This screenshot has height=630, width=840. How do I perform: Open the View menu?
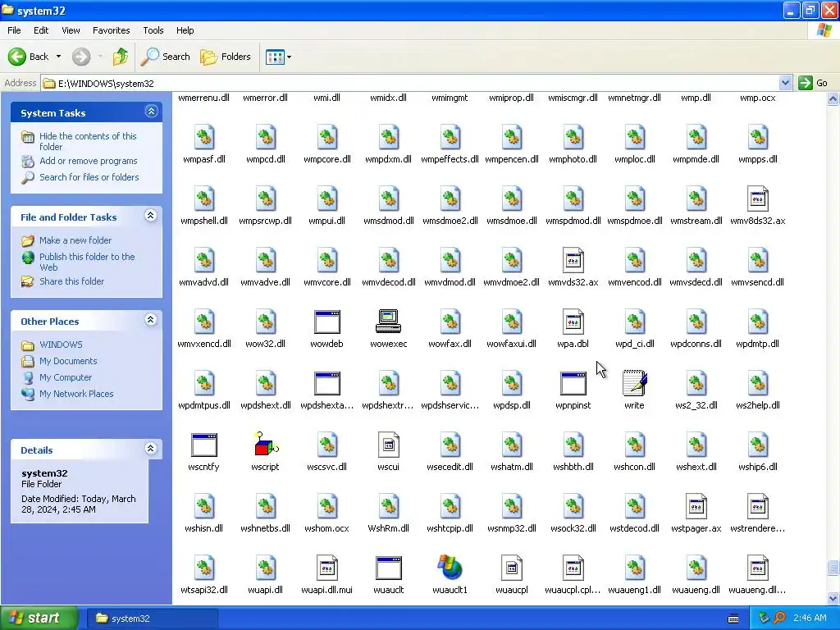coord(71,30)
